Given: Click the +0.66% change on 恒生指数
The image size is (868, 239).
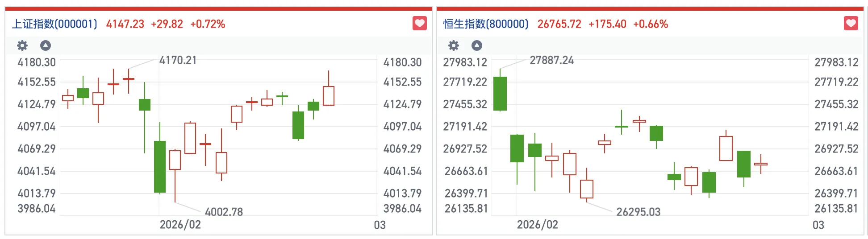Looking at the screenshot, I should point(650,24).
